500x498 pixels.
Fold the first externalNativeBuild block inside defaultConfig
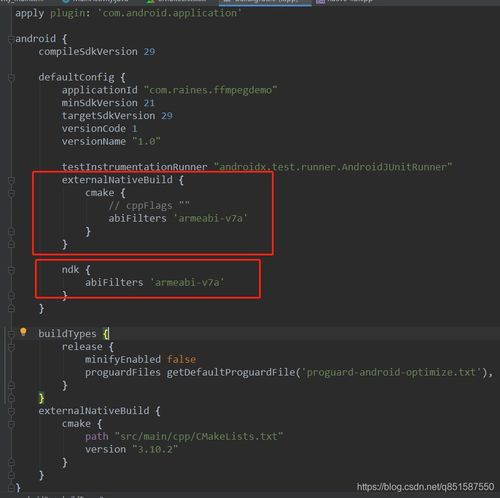coord(11,180)
